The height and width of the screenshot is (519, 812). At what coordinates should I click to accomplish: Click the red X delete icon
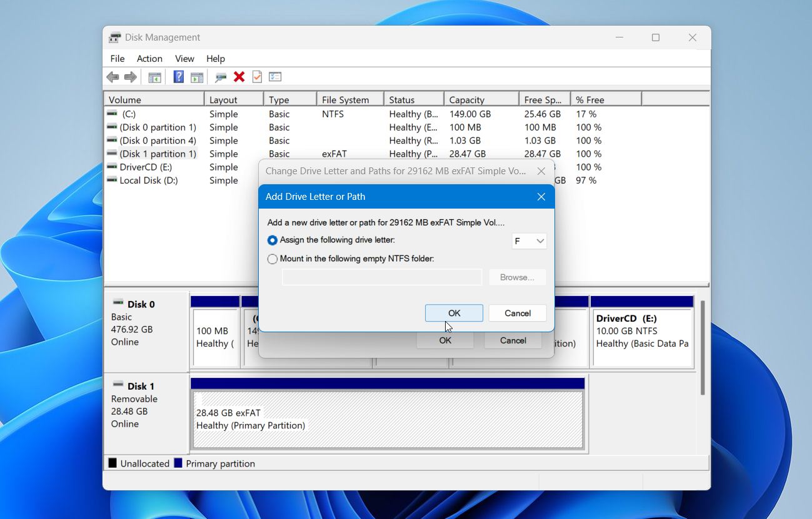click(x=239, y=77)
